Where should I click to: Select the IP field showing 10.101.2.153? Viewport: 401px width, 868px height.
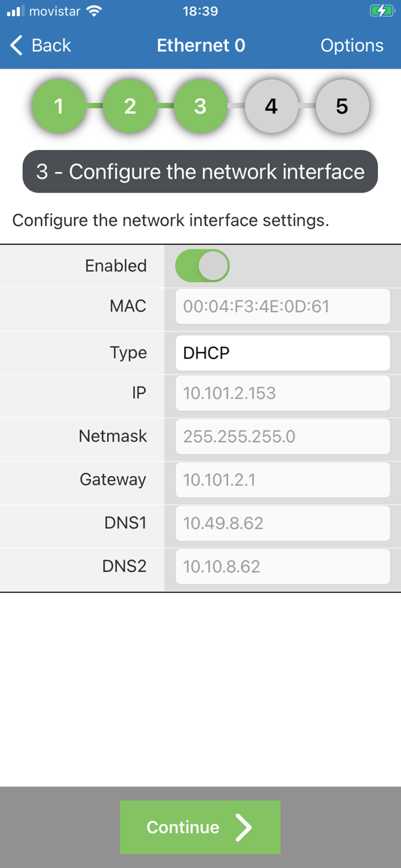point(282,393)
